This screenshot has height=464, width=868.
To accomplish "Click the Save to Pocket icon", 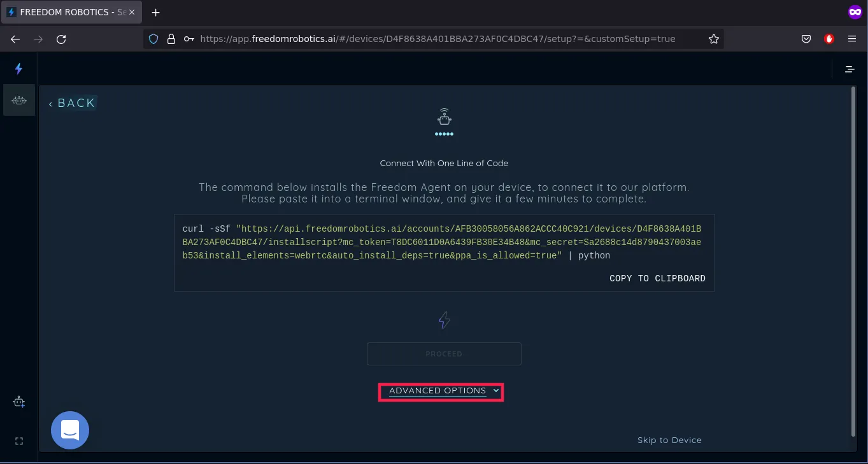I will click(806, 39).
